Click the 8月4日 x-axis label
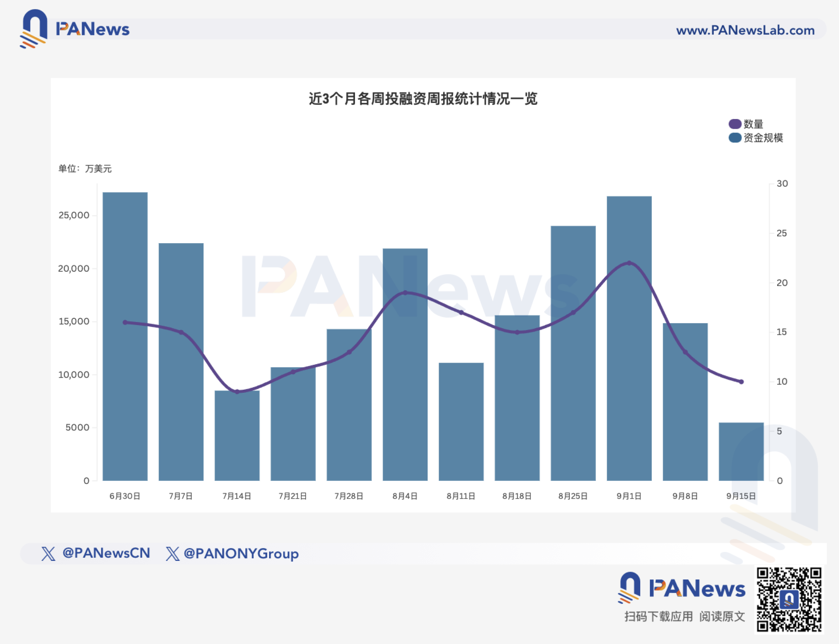The height and width of the screenshot is (644, 839). point(405,496)
